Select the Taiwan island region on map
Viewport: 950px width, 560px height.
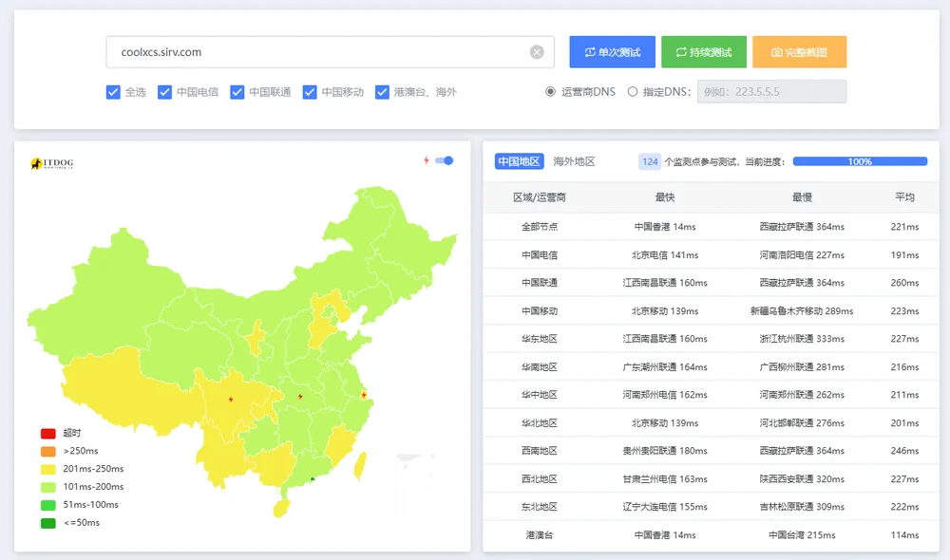359,465
